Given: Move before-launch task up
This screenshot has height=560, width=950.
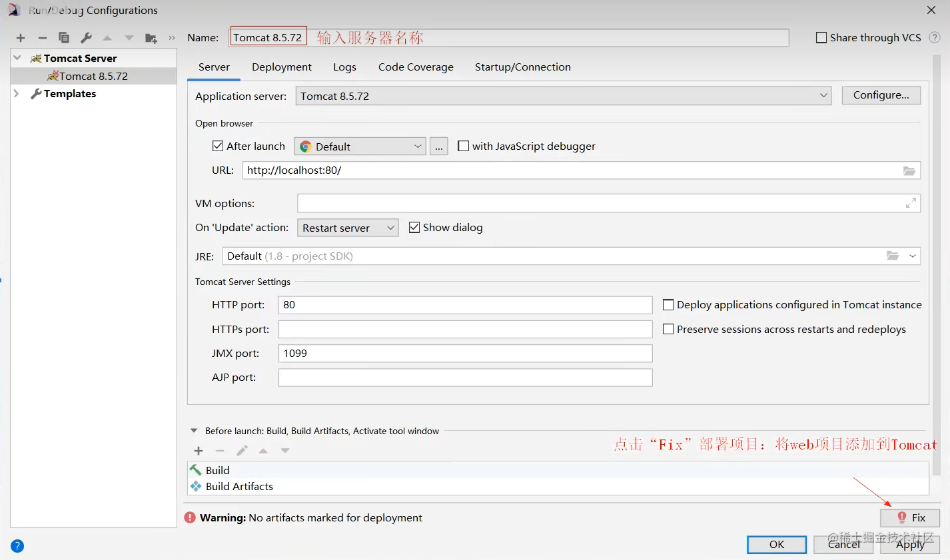Looking at the screenshot, I should [263, 451].
